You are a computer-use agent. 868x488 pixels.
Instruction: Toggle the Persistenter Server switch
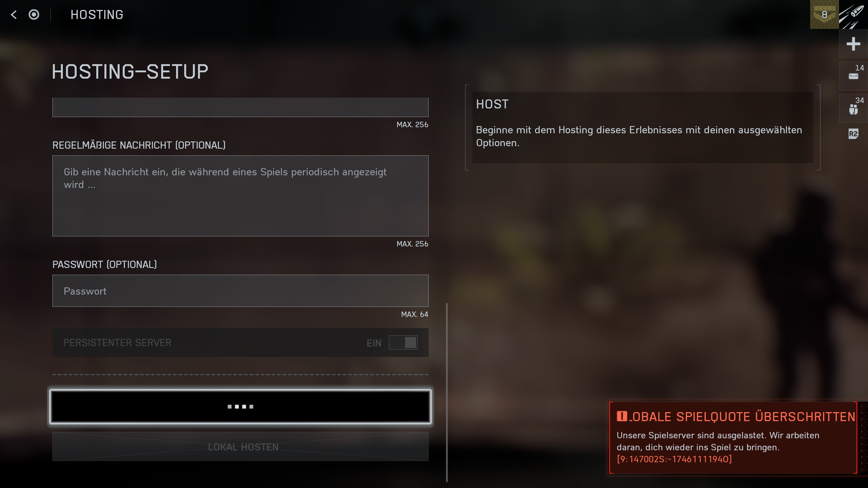coord(403,343)
